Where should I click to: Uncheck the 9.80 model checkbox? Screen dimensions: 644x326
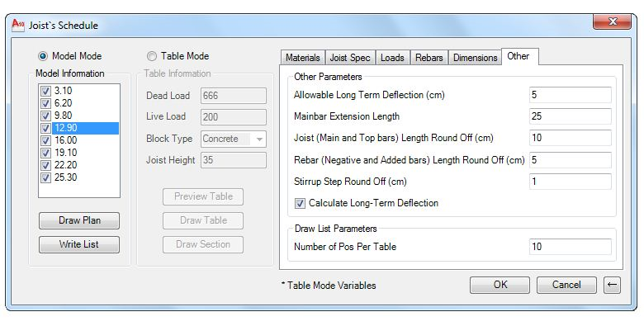(x=45, y=116)
